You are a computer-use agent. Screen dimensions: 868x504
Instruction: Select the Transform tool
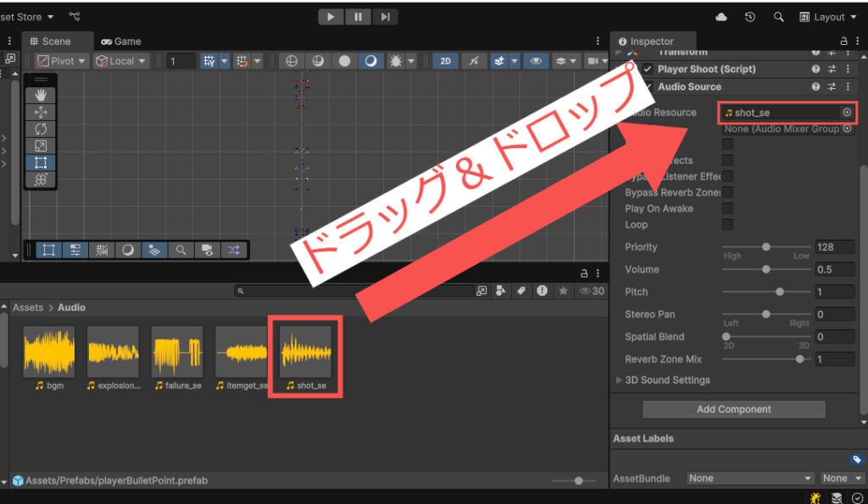41,180
